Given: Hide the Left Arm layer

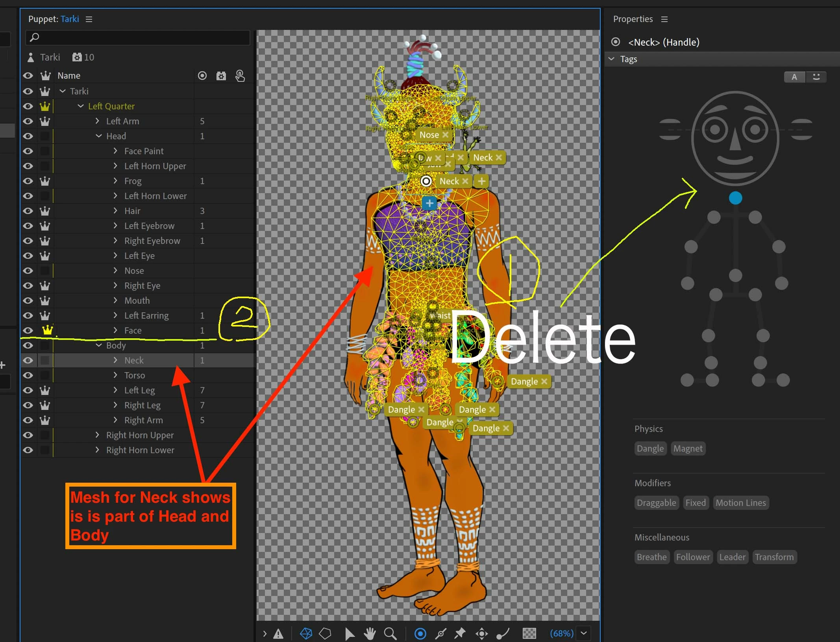Looking at the screenshot, I should click(28, 121).
